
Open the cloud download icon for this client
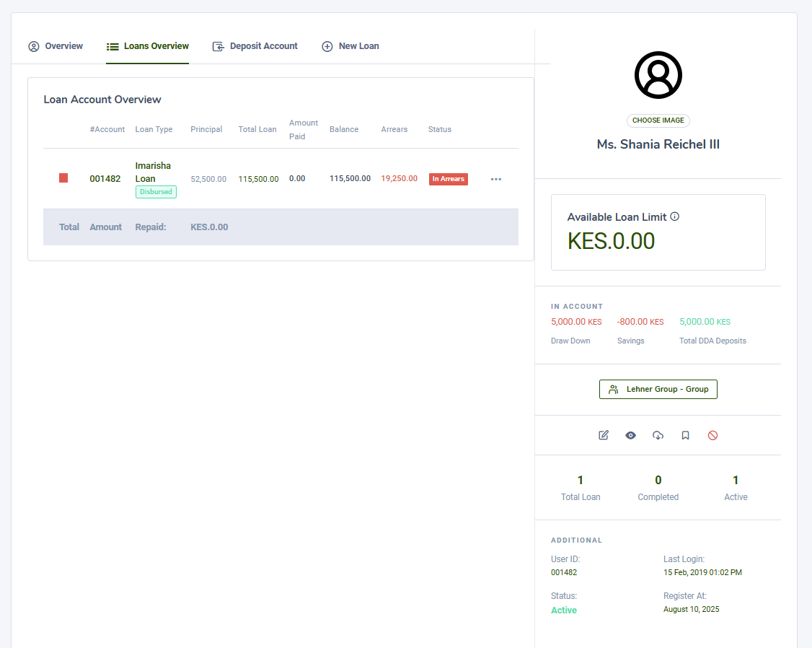click(x=658, y=435)
